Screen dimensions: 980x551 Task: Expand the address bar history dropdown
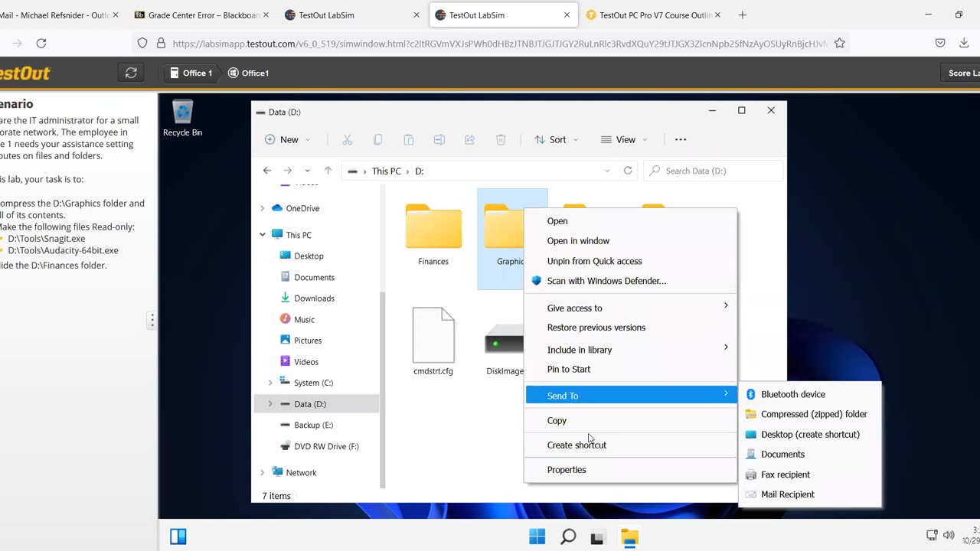click(x=607, y=171)
